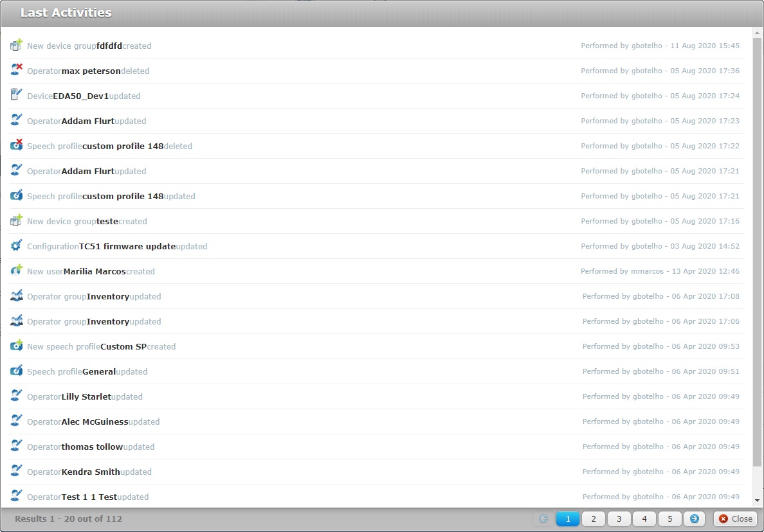Click the device updated icon beside EDA50_Dev1
764x532 pixels.
(17, 96)
